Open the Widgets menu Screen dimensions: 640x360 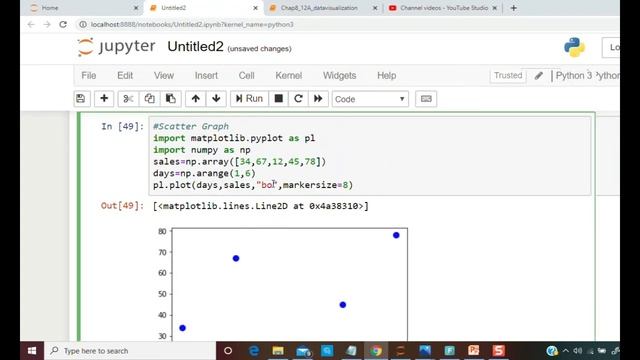(x=340, y=76)
